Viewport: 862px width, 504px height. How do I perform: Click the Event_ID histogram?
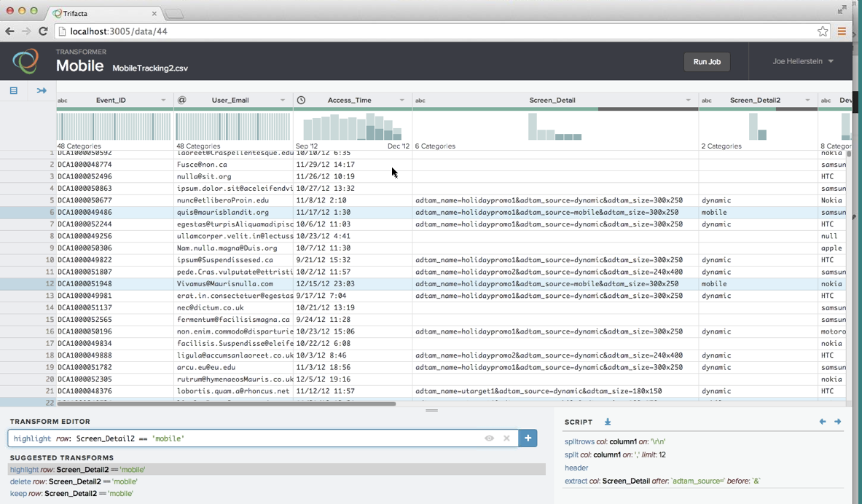[114, 127]
